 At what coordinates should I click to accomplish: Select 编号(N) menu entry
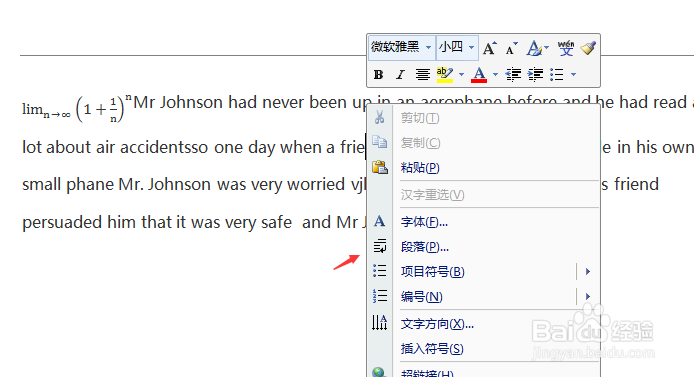tap(484, 296)
